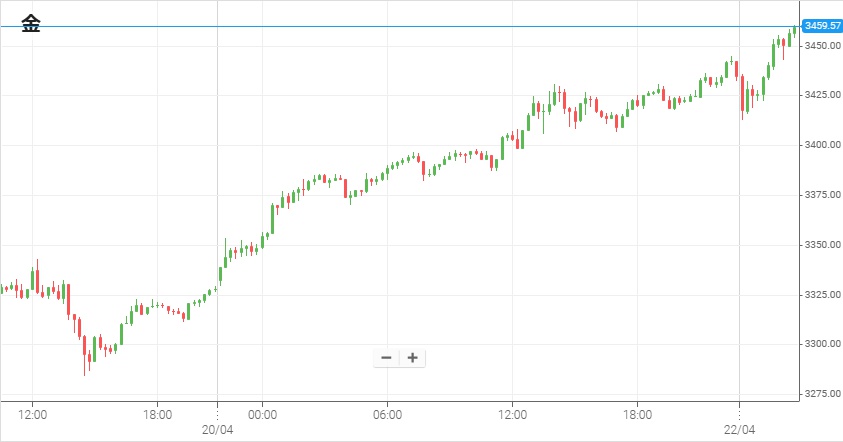Screen dimensions: 843x442
Task: Click the 3300.00 price axis label
Action: [x=823, y=344]
